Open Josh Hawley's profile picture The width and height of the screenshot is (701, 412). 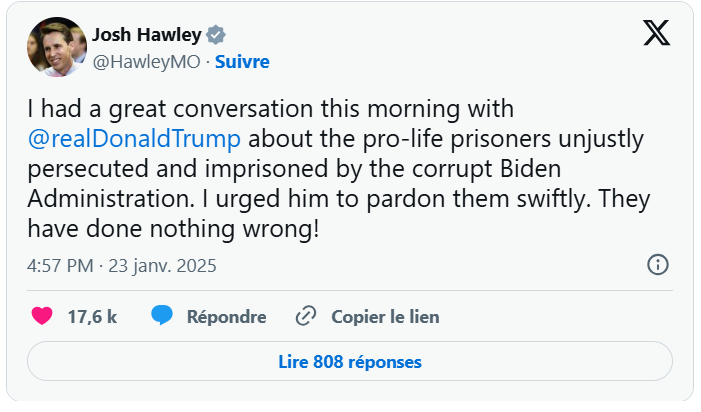click(x=55, y=47)
